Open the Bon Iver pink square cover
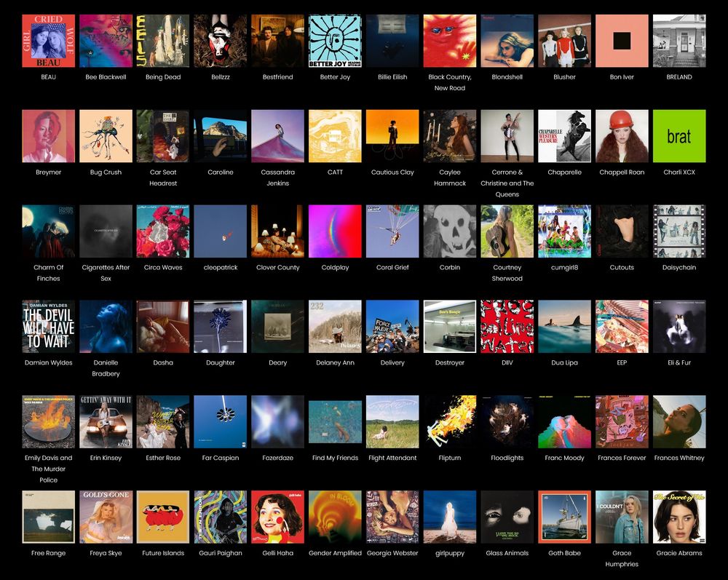 pos(622,41)
